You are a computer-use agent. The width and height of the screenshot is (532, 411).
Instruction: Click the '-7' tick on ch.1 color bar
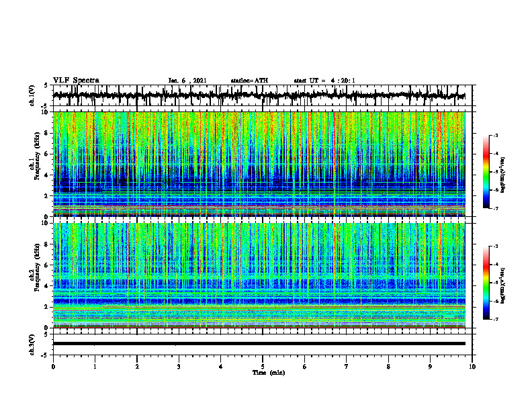pyautogui.click(x=495, y=208)
